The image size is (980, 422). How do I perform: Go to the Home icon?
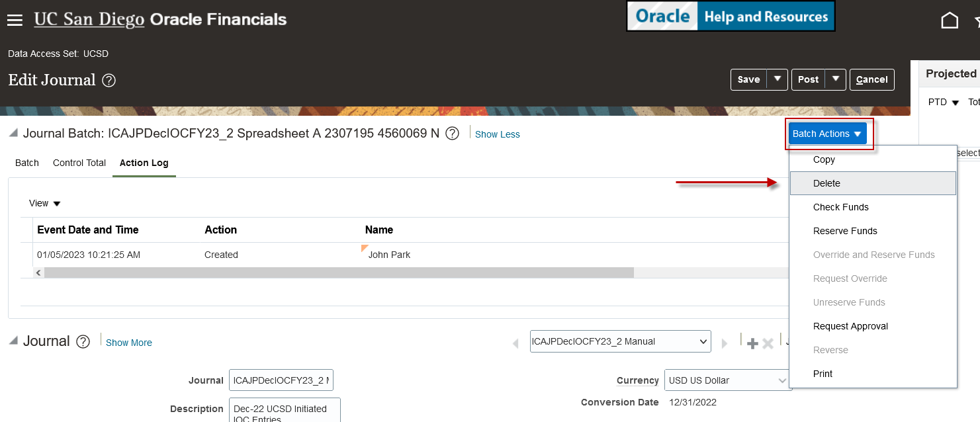[x=950, y=21]
